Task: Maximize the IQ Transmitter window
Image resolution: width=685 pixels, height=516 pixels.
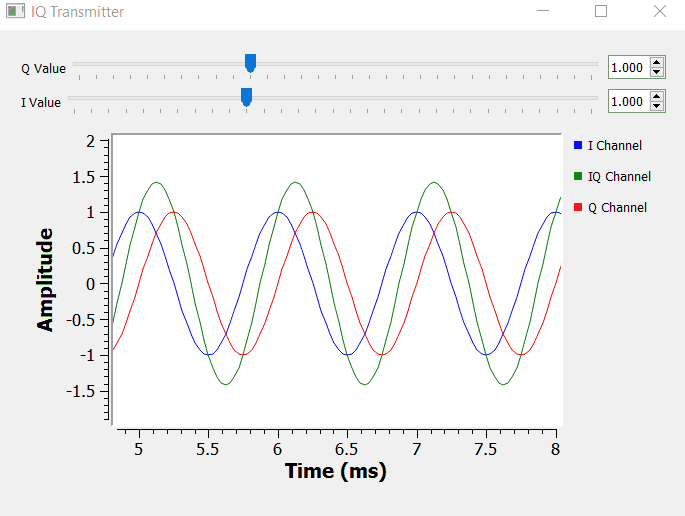Action: click(601, 12)
